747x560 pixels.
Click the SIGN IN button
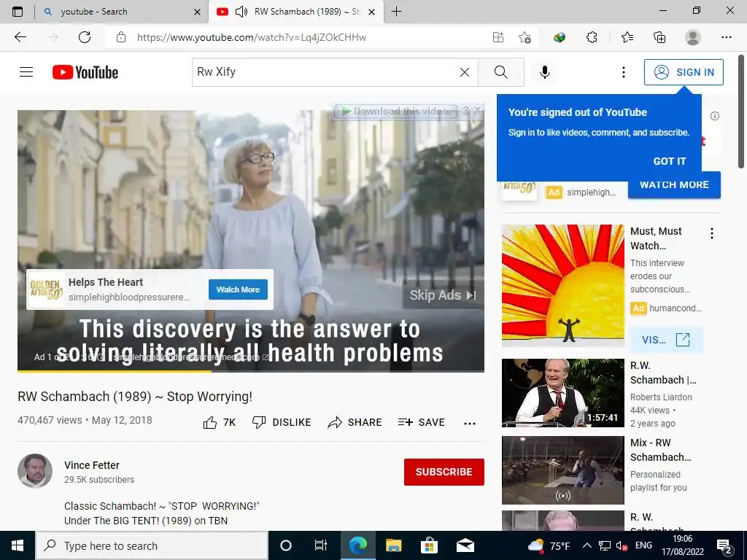click(x=684, y=72)
